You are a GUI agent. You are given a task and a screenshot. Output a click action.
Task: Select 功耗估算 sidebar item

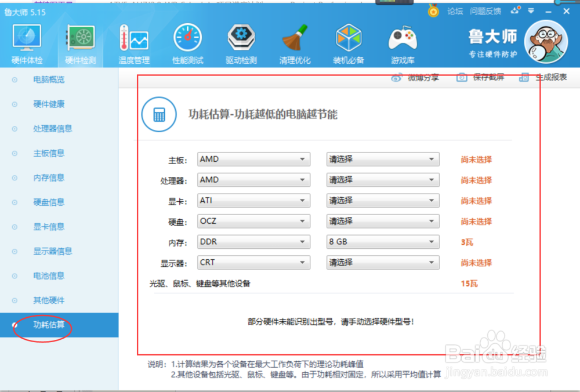(59, 325)
